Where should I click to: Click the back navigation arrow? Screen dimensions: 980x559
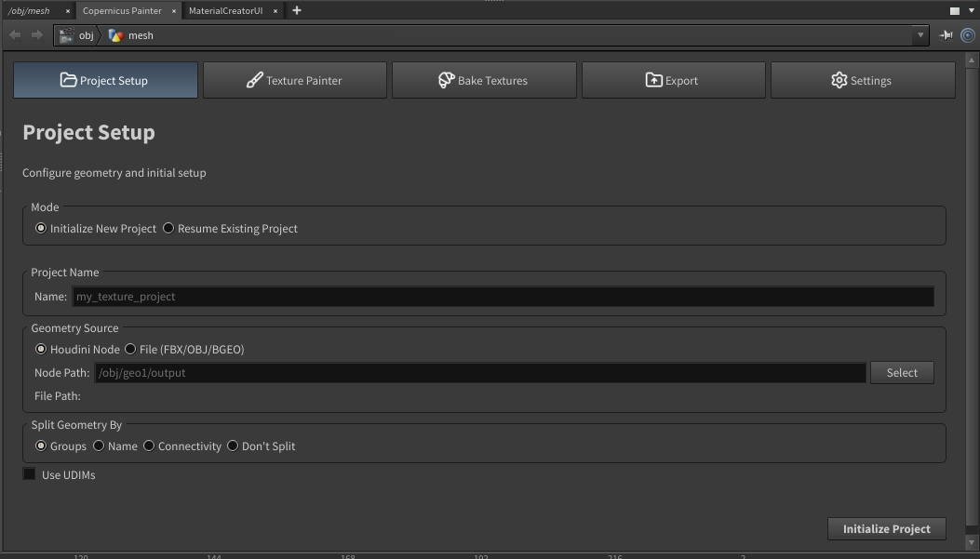click(15, 35)
